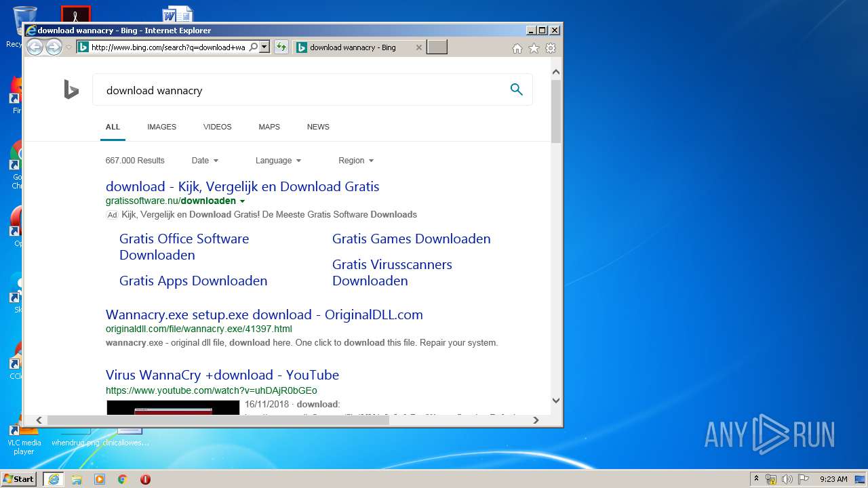Switch to the MAPS tab

pos(269,127)
